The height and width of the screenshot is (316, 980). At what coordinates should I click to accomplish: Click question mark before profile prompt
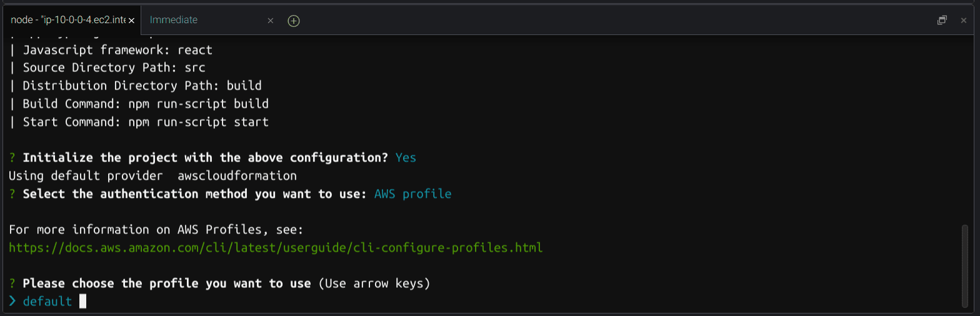[x=12, y=283]
